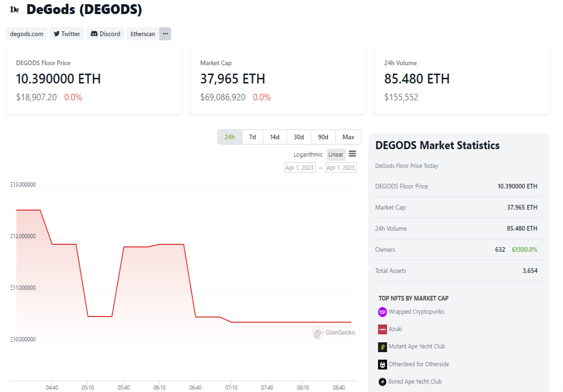Click the Bored Ape Yacht Club icon
563x392 pixels.
click(x=382, y=382)
